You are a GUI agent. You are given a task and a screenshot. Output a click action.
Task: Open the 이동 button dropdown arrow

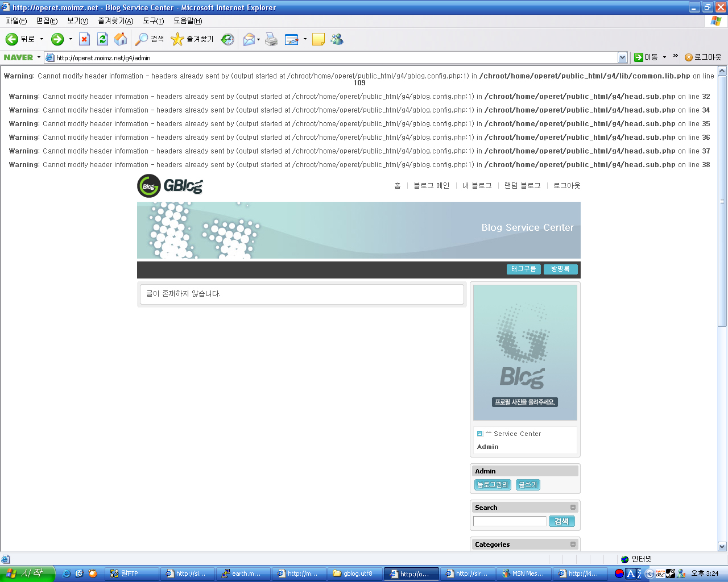tap(664, 57)
